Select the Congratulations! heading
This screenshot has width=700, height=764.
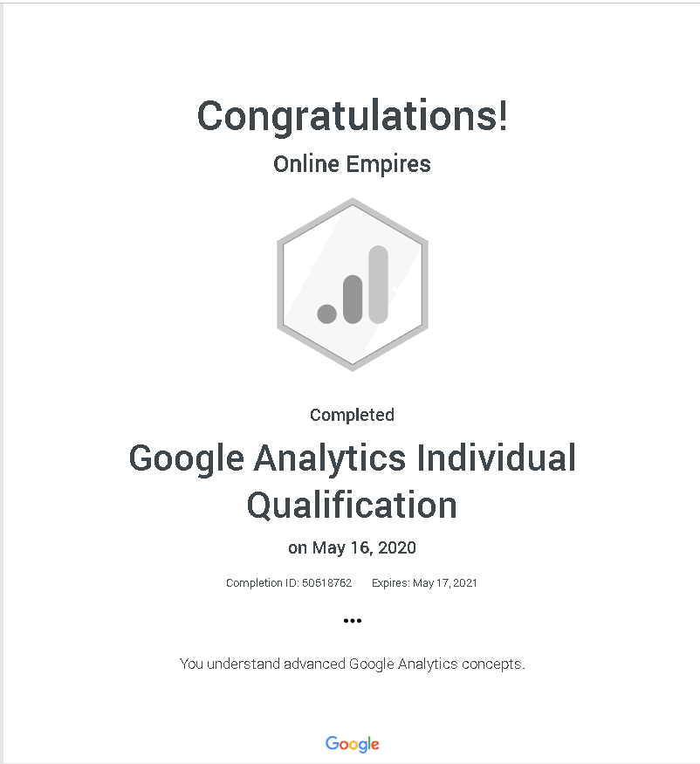pos(353,117)
